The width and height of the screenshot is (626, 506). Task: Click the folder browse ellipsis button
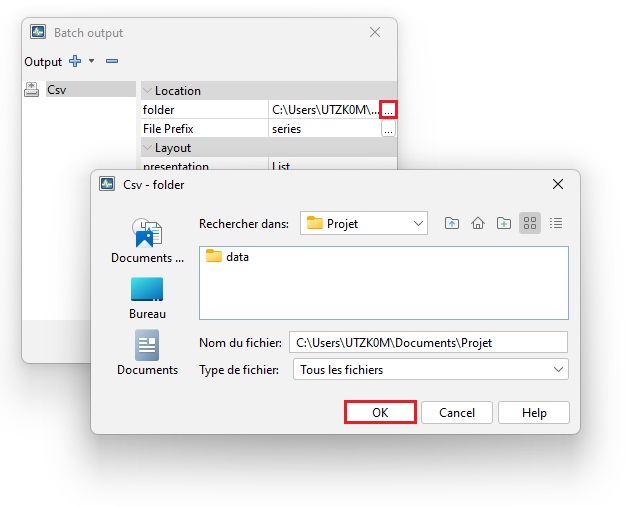tap(389, 109)
